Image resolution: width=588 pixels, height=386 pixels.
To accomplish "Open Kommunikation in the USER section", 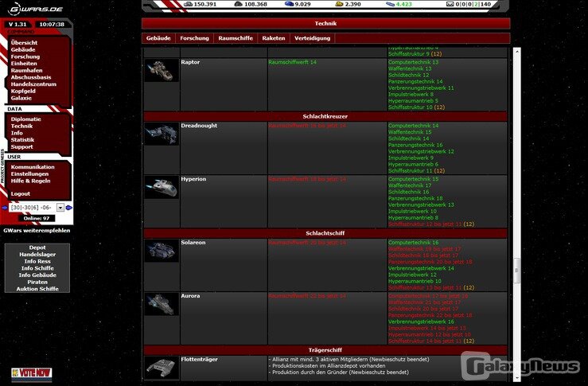I will (33, 167).
